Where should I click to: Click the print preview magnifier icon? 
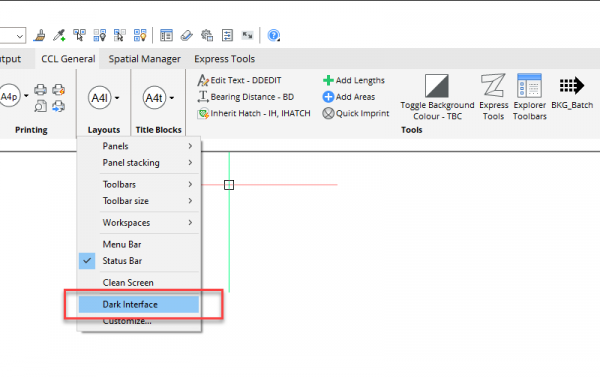(x=41, y=106)
